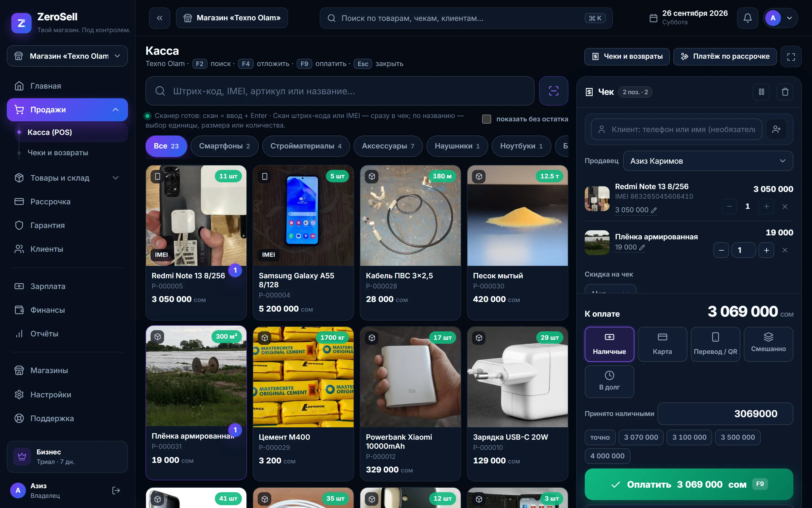812x508 pixels.
Task: Open the user account menu chevron
Action: (x=789, y=18)
